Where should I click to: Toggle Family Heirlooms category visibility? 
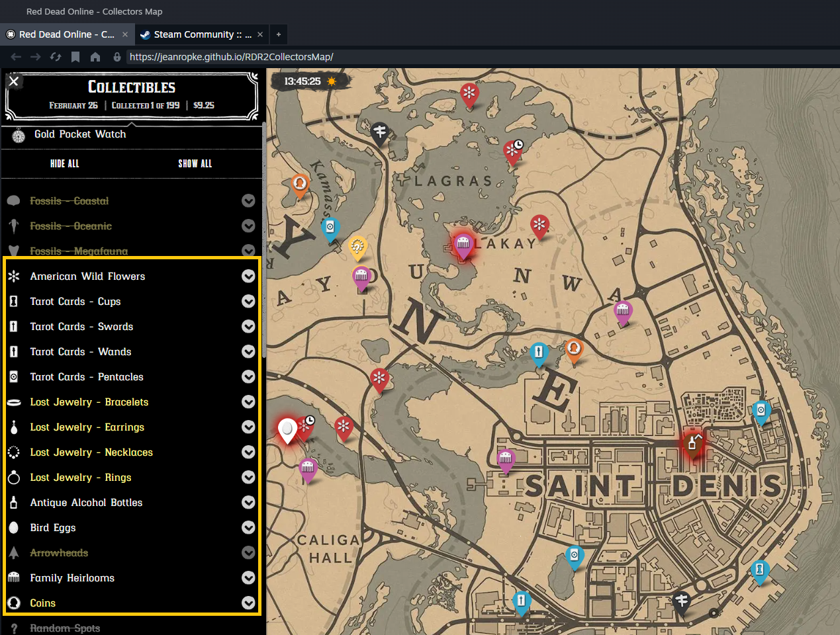click(x=72, y=578)
